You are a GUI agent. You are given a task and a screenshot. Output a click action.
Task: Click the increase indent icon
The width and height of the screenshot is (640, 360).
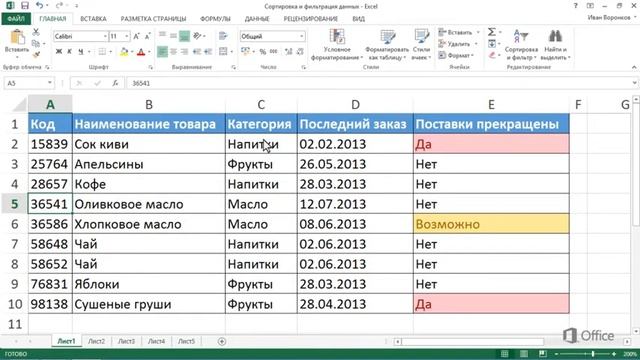point(208,51)
